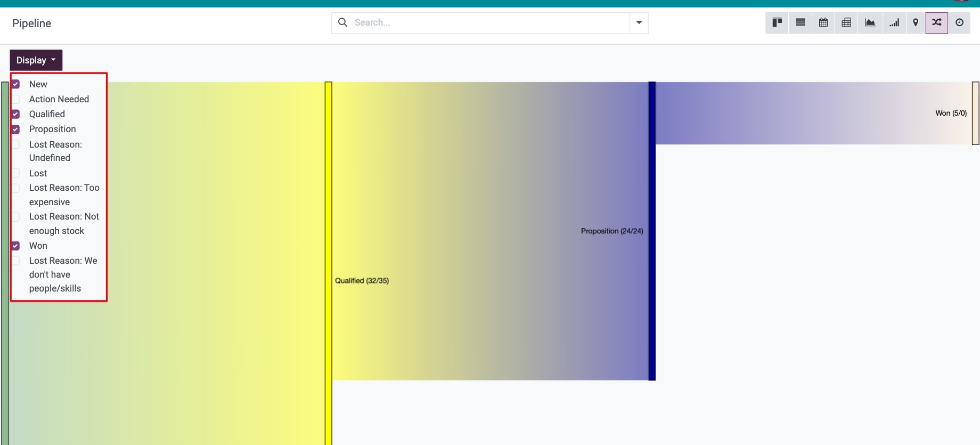Open the Cohort bar-signal view

click(x=894, y=23)
